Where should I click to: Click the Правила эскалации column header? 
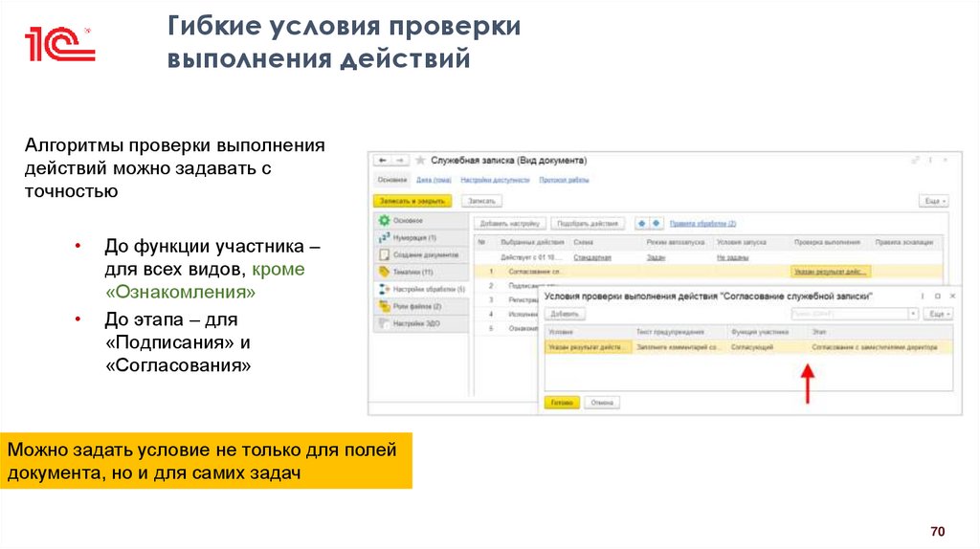pos(903,242)
